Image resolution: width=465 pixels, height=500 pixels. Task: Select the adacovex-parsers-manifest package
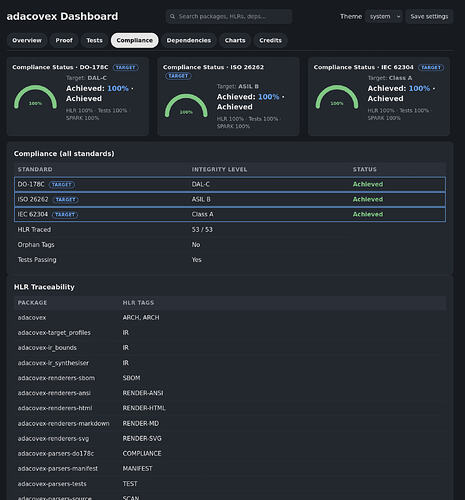pos(58,469)
